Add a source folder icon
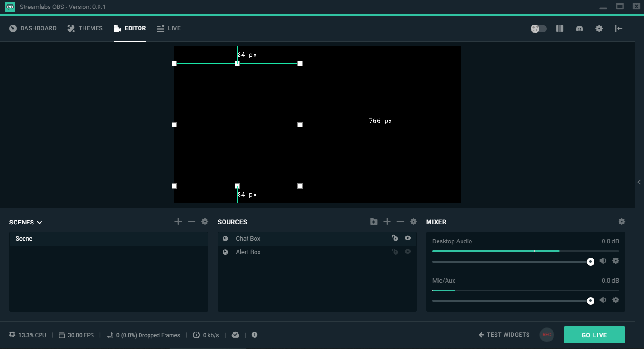 tap(374, 222)
